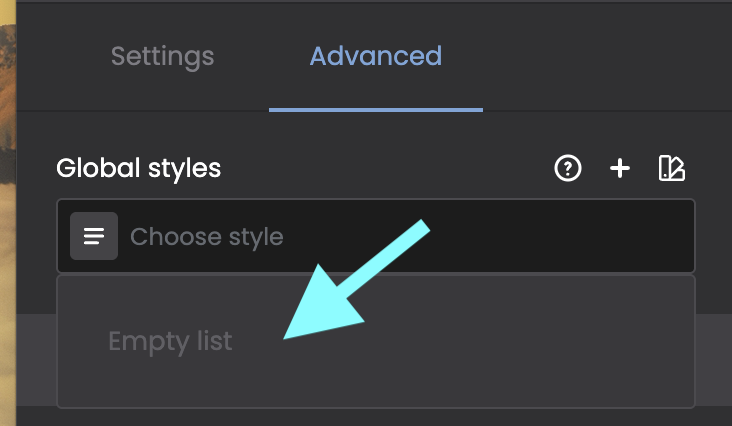Switch to the Settings tab
Screen dimensions: 732x426
coord(162,55)
